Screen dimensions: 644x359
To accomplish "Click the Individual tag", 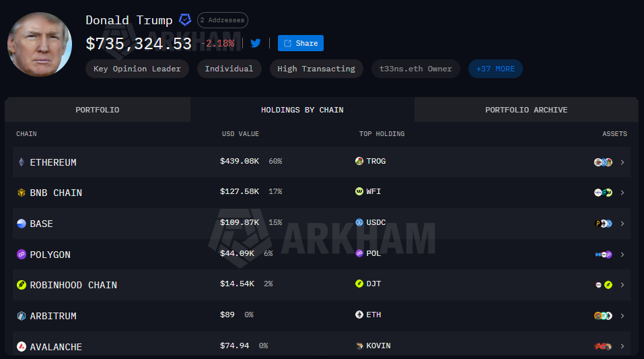I will pos(229,69).
